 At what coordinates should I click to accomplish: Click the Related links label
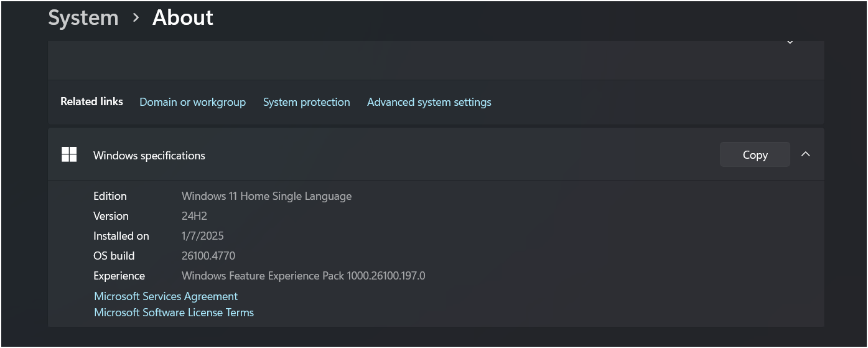click(x=91, y=101)
